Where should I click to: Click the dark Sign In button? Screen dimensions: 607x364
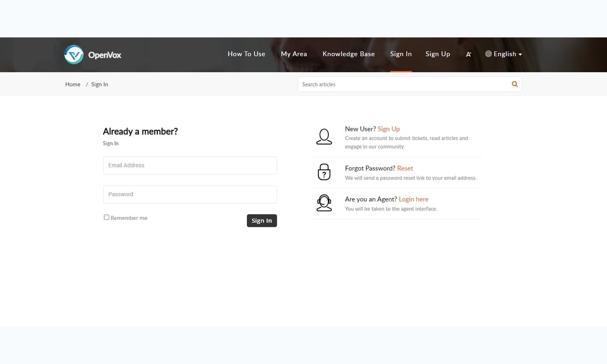click(262, 220)
